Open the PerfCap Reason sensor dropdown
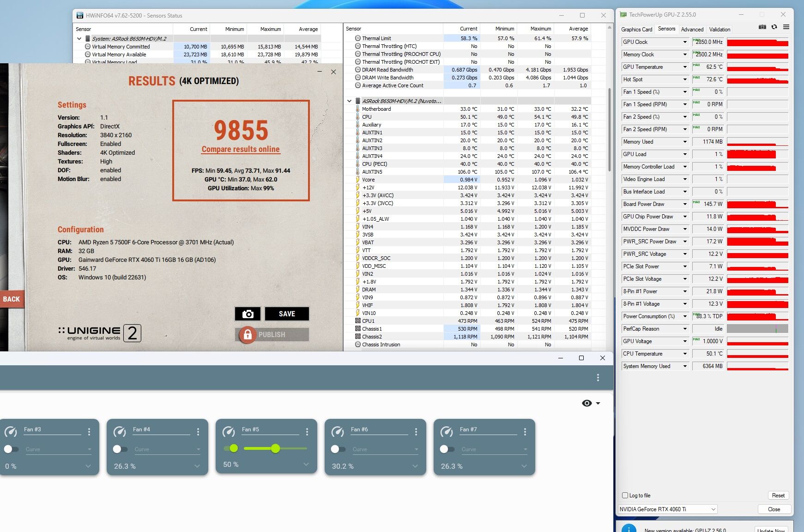The height and width of the screenshot is (532, 804). click(x=685, y=329)
